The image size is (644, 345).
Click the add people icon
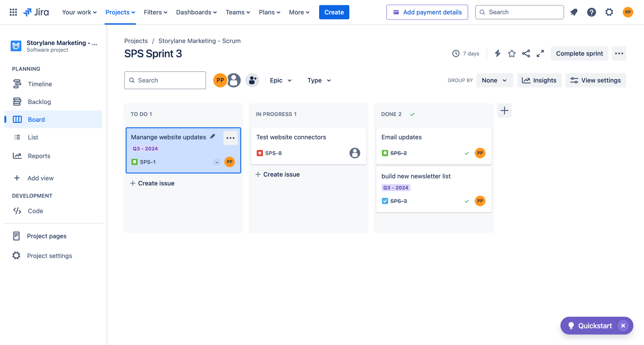(252, 80)
